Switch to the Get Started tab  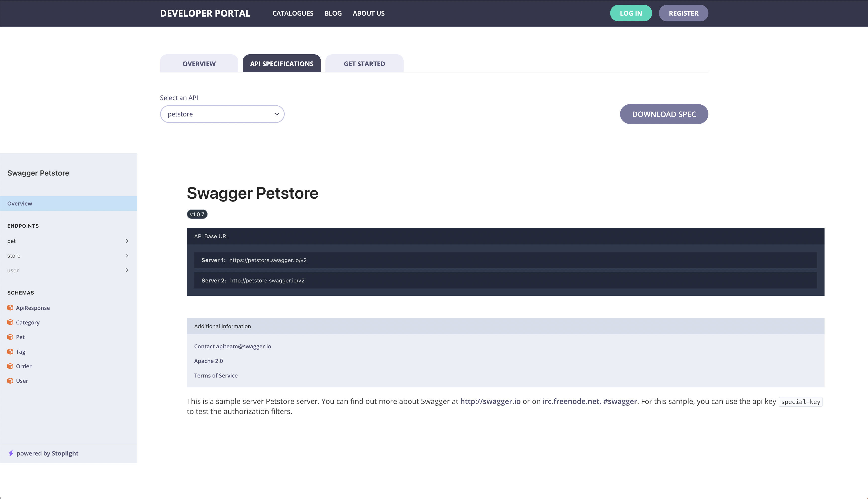[x=364, y=63]
